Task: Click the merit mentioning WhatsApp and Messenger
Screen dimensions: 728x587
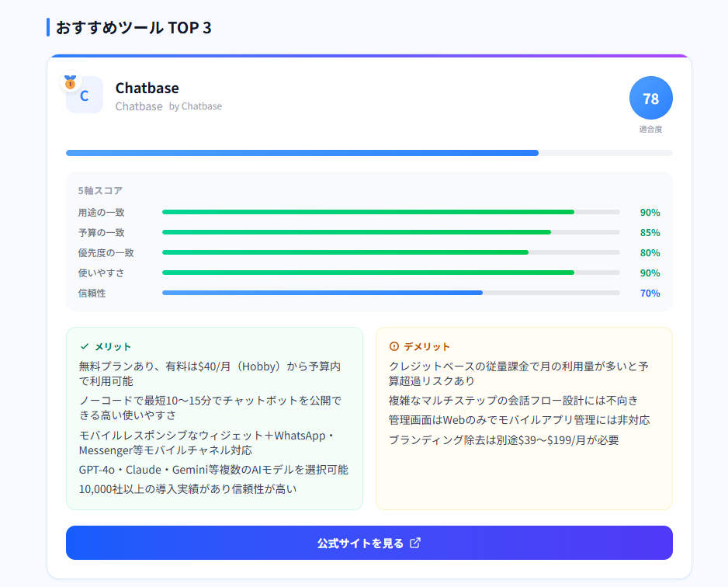Action: tap(207, 443)
